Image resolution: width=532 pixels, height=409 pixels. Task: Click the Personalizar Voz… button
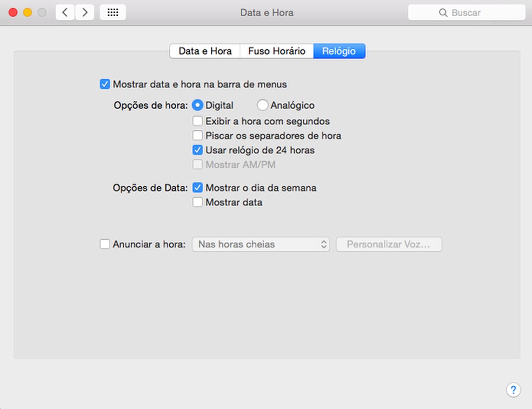pyautogui.click(x=389, y=245)
